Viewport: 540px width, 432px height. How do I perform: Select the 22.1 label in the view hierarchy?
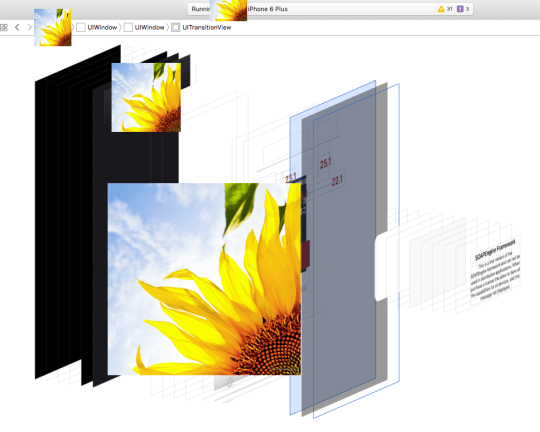coord(337,181)
